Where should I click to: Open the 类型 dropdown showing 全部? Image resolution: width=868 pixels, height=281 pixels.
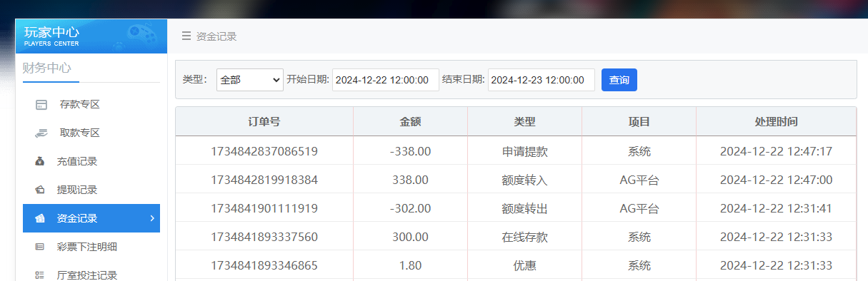pyautogui.click(x=250, y=80)
